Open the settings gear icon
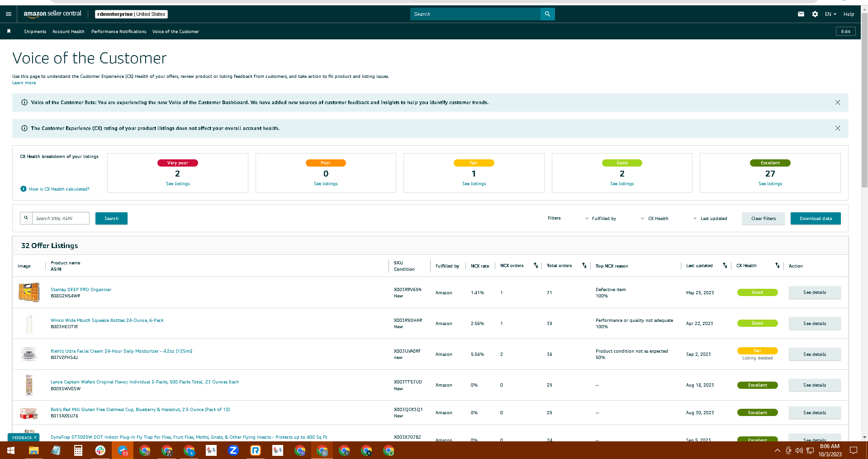This screenshot has width=868, height=459. 815,14
